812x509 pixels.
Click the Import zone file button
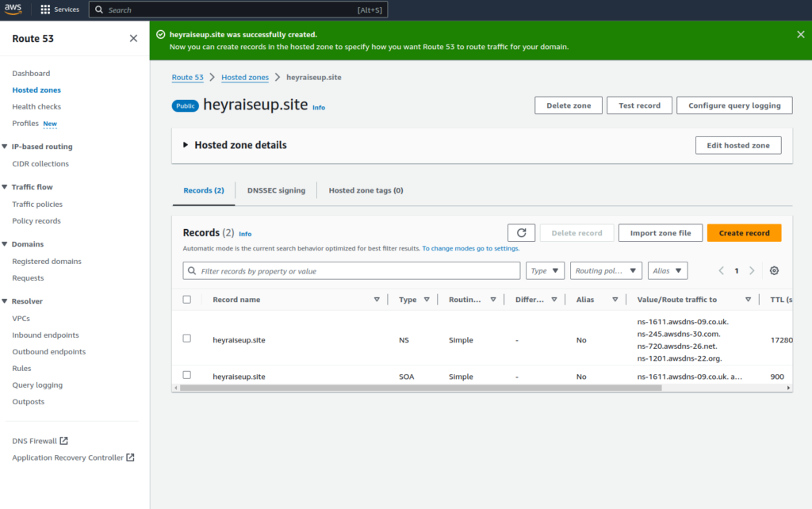click(661, 233)
